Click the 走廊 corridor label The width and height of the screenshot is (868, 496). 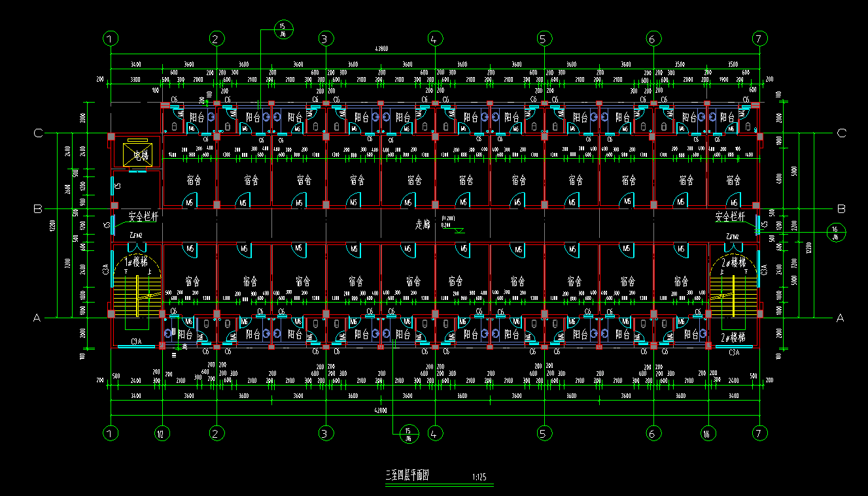pos(424,223)
